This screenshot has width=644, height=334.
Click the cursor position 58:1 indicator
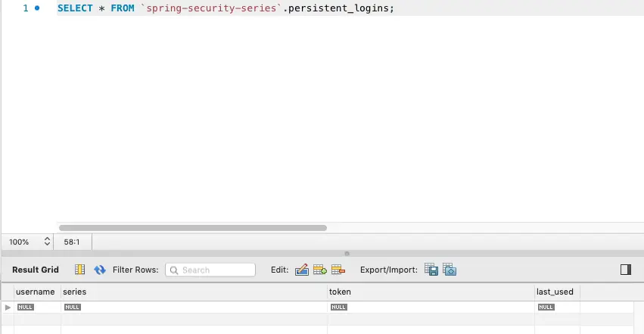click(x=71, y=242)
